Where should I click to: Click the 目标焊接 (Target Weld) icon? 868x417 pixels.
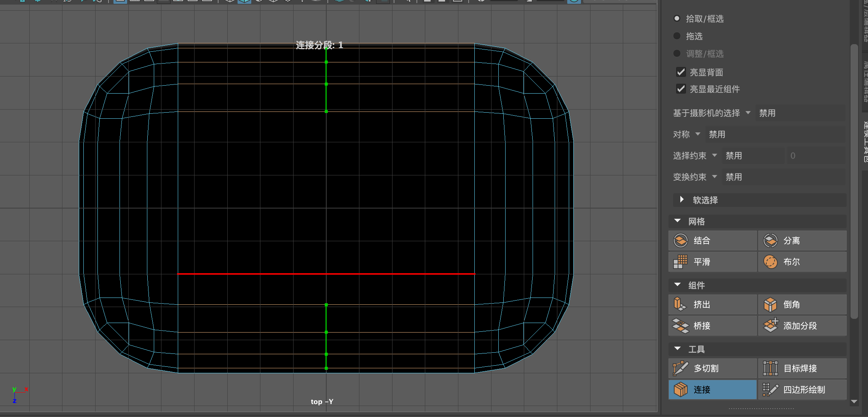(770, 368)
